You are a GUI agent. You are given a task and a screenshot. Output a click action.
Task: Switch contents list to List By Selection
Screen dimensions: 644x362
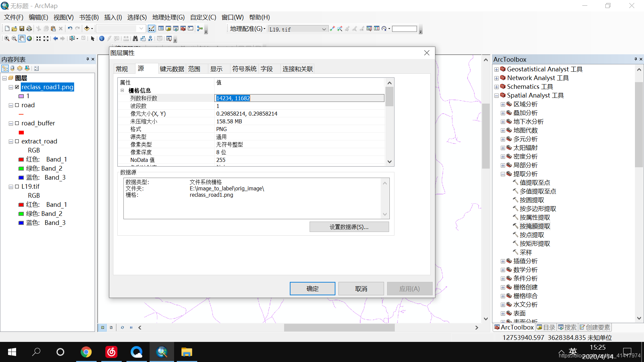tap(27, 68)
